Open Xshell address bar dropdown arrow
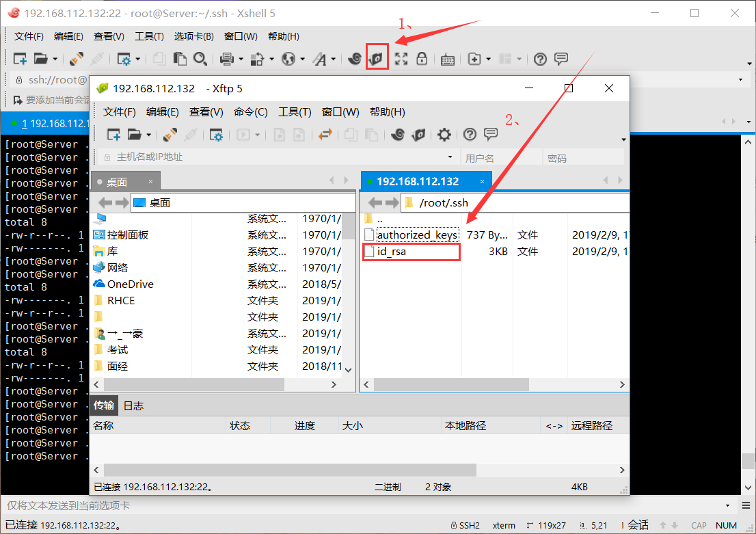 point(740,79)
